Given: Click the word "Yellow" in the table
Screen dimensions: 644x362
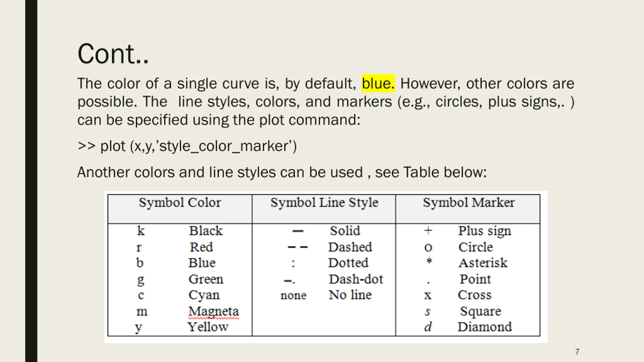Looking at the screenshot, I should 208,327.
